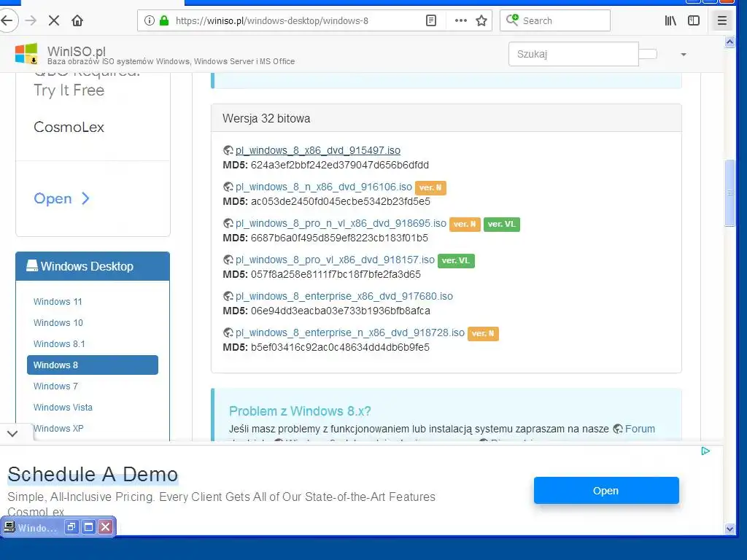Open site information (i) icon in address bar

(x=149, y=20)
